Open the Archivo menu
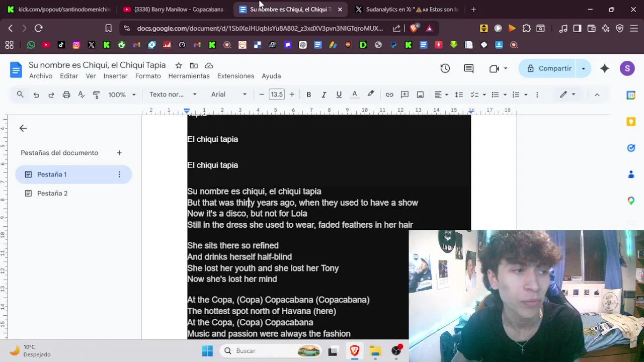Image resolution: width=644 pixels, height=362 pixels. click(41, 76)
